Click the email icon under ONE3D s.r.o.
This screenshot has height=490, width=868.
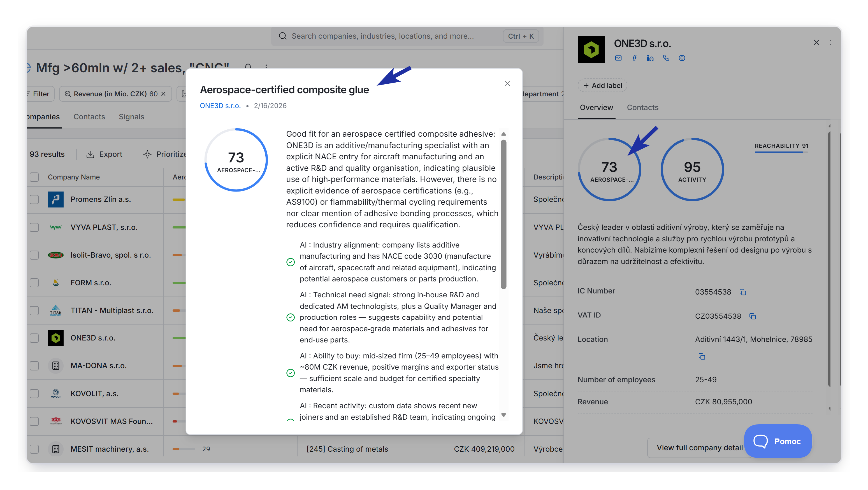[618, 58]
